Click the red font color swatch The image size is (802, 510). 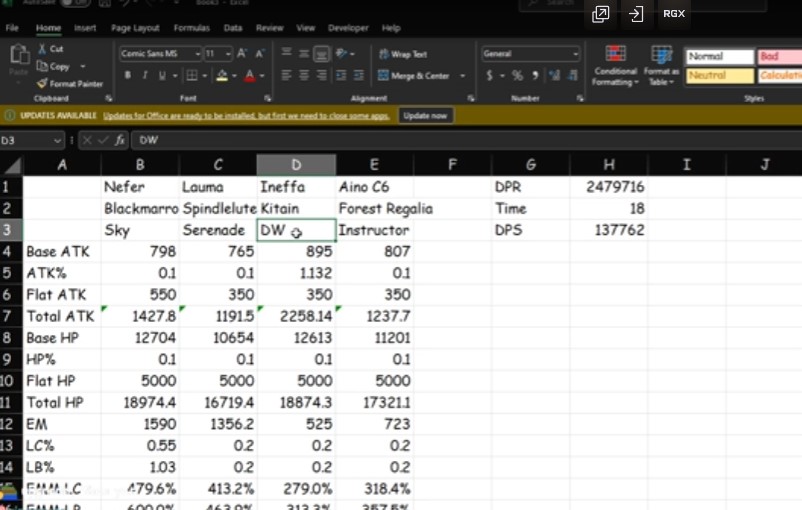[x=250, y=76]
